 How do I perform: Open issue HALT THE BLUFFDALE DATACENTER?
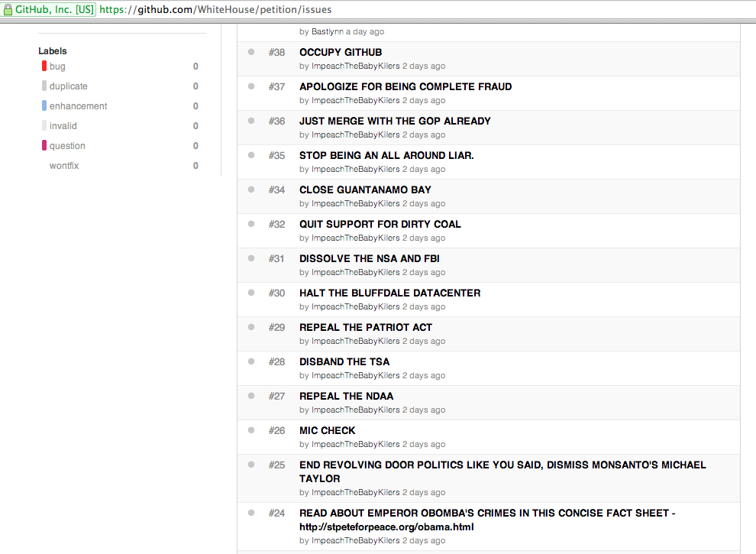[390, 293]
